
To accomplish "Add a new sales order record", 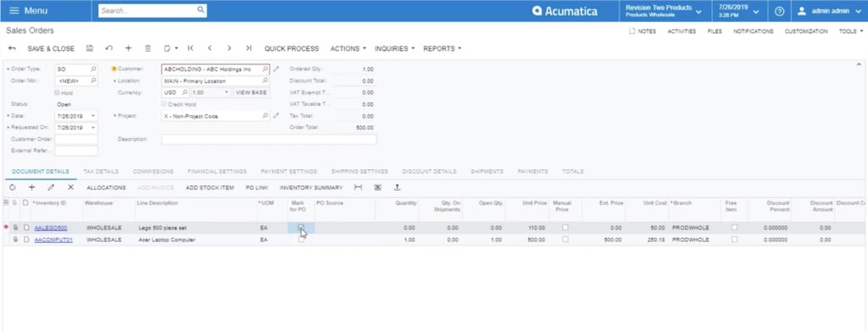I will [129, 48].
